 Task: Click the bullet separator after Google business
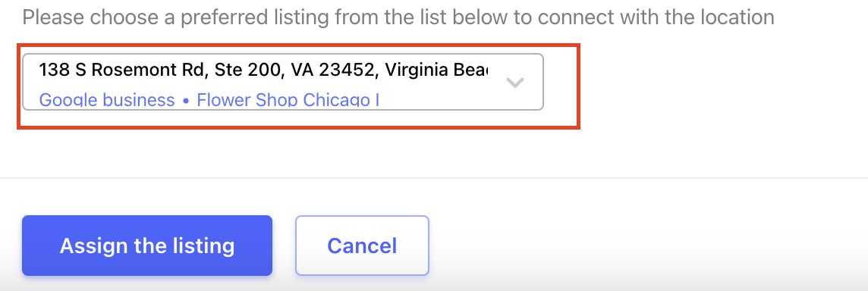(x=185, y=101)
